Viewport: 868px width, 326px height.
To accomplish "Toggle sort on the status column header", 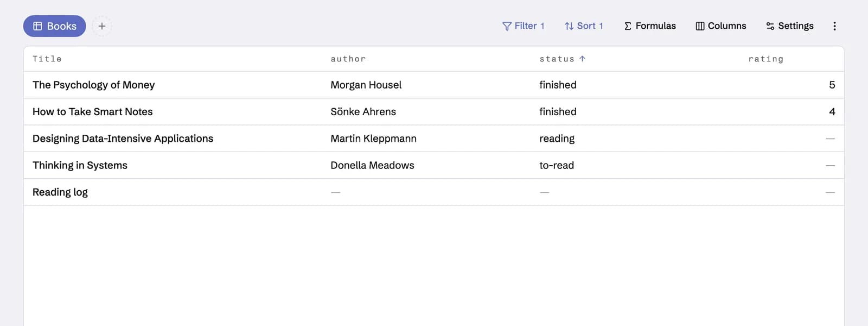I will (563, 59).
